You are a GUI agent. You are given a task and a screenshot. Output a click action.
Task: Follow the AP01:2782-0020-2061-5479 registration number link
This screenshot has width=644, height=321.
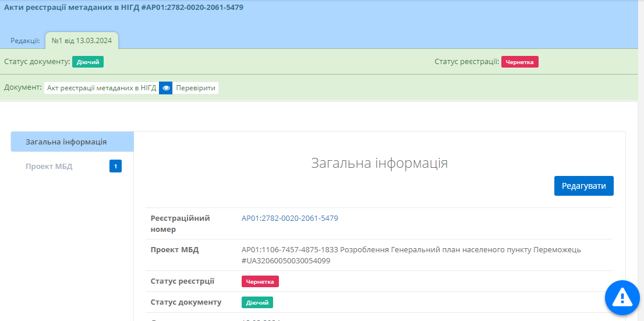[289, 218]
